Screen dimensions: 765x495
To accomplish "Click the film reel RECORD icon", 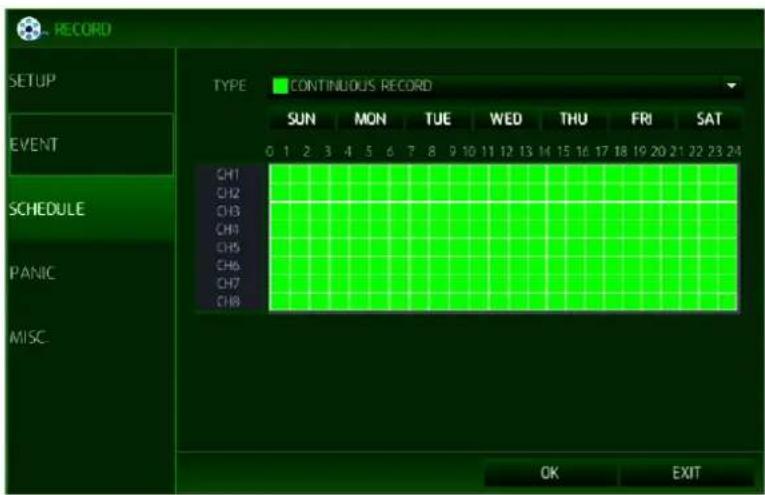I will tap(29, 29).
